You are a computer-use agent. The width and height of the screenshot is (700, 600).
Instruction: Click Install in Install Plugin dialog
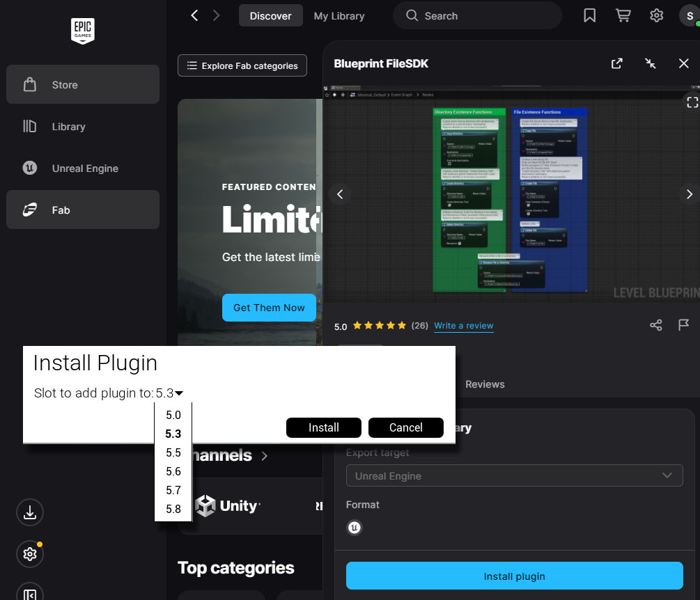point(324,427)
